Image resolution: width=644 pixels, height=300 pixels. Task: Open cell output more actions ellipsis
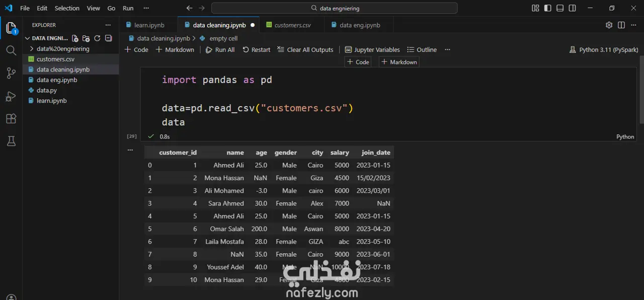[130, 149]
